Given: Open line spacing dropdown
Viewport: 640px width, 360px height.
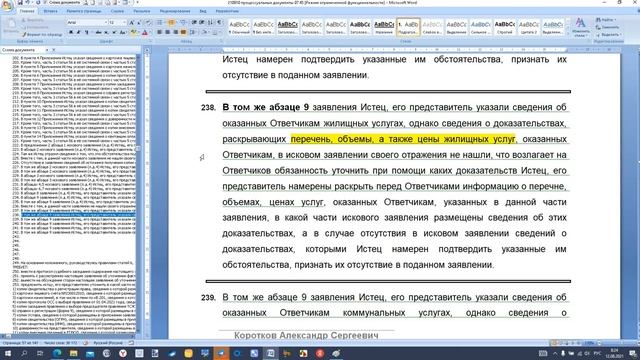Looking at the screenshot, I should tap(193, 32).
